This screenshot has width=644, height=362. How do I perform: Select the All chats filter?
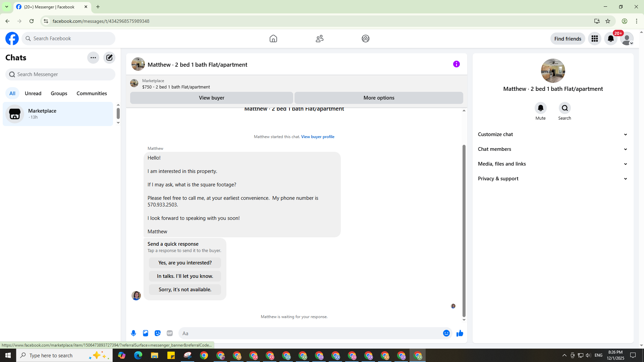[12, 94]
